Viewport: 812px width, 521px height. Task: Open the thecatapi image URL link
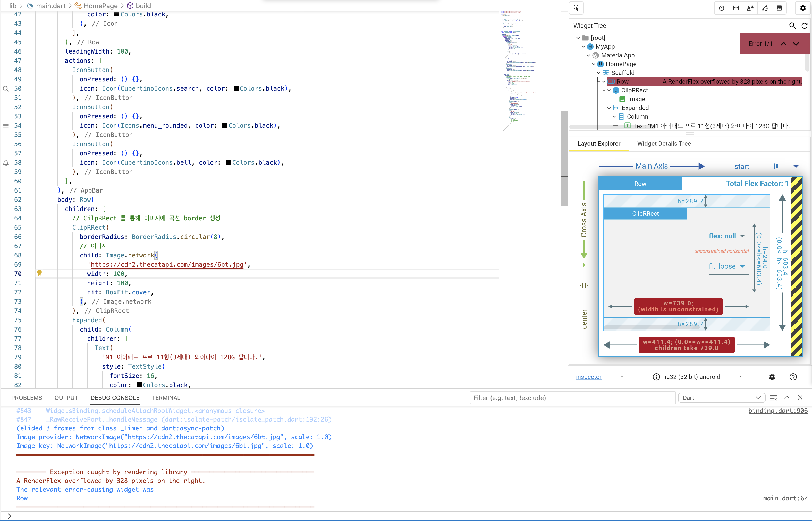pyautogui.click(x=167, y=265)
